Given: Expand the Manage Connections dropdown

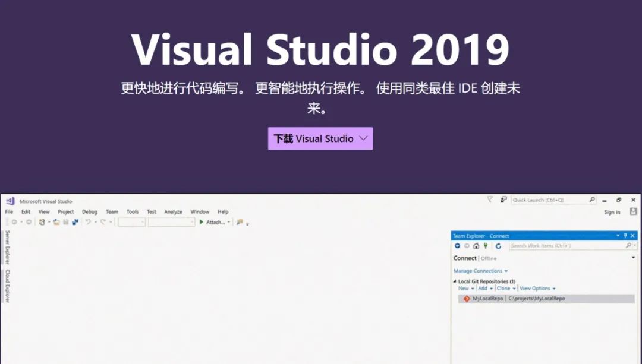Looking at the screenshot, I should (x=506, y=271).
